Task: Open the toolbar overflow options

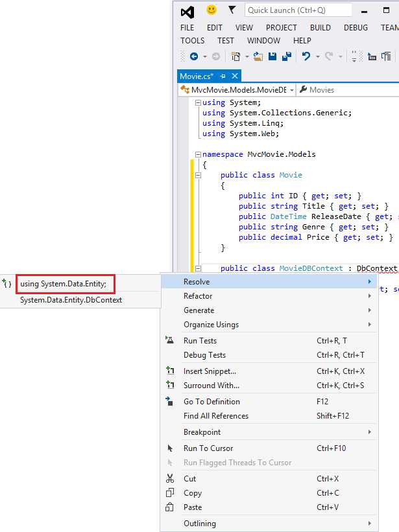Action: (x=354, y=56)
